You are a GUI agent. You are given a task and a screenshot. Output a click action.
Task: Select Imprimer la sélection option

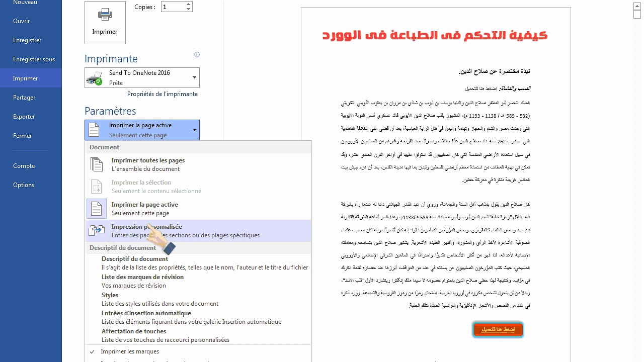click(x=198, y=187)
